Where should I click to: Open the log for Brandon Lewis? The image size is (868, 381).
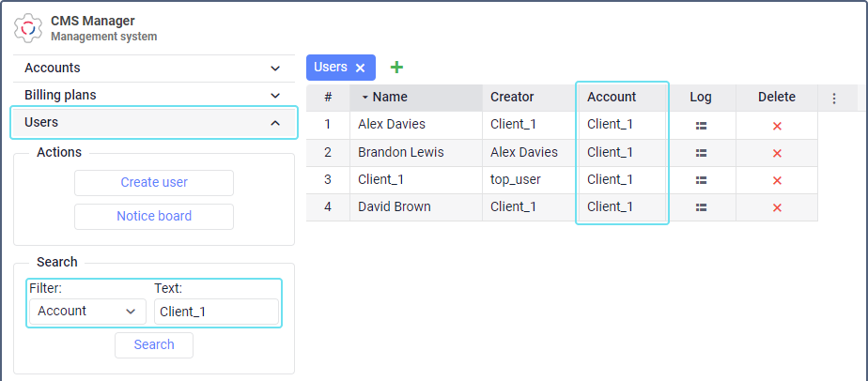click(x=701, y=153)
